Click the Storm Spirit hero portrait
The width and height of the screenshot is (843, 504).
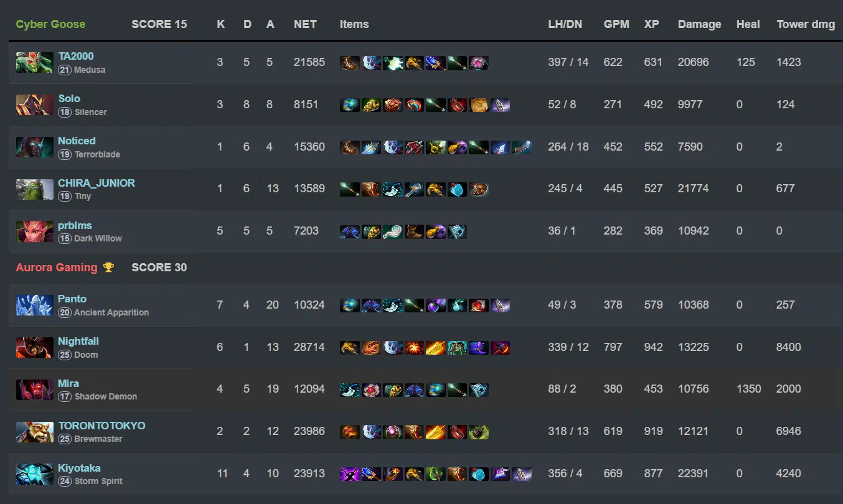34,474
